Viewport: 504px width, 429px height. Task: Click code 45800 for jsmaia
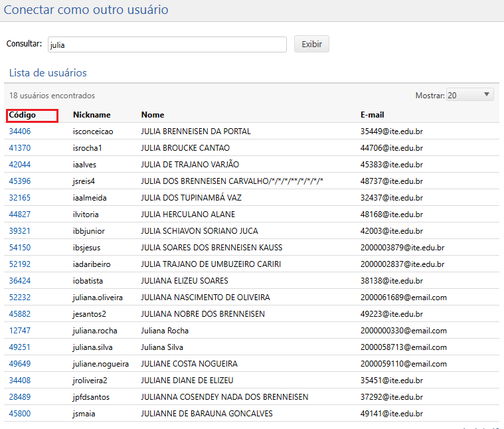coord(20,414)
